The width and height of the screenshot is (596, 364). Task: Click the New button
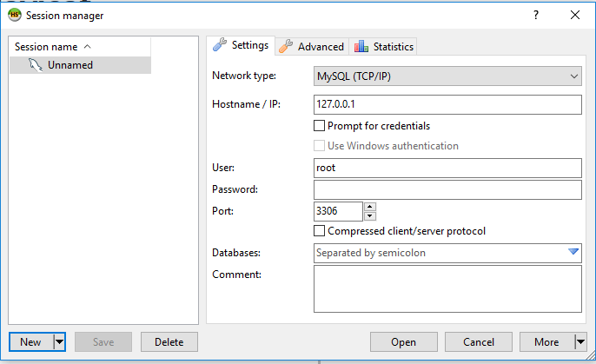(31, 342)
